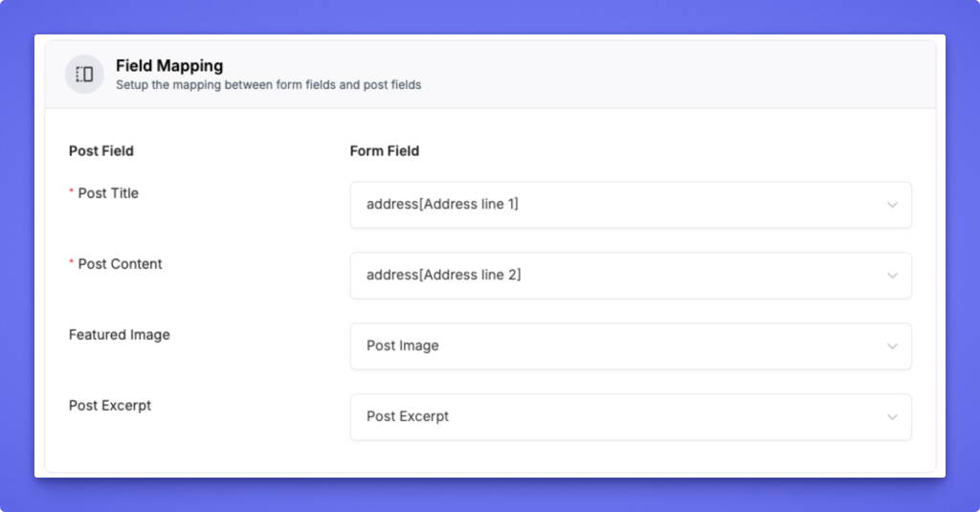Screen dimensions: 980x512
Task: Click the Post Title field label
Action: pyautogui.click(x=108, y=193)
